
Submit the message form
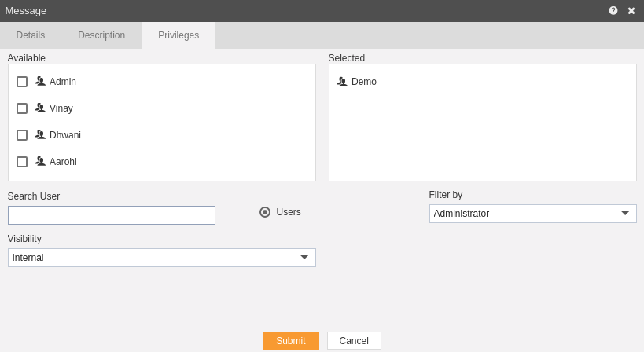pos(291,340)
